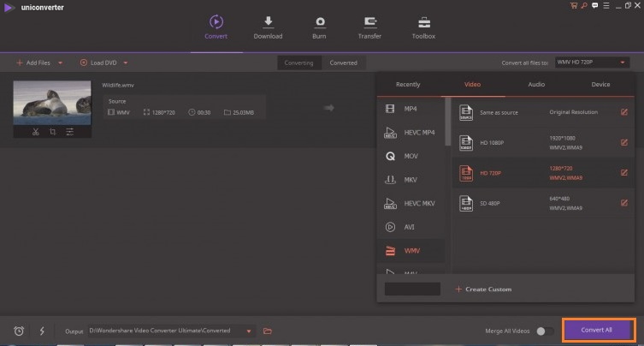This screenshot has height=346, width=644.
Task: Open the output folder icon
Action: tap(268, 331)
